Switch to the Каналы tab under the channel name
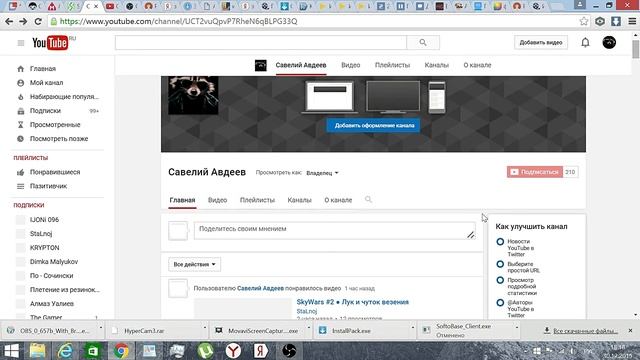This screenshot has width=640, height=360. click(x=299, y=200)
